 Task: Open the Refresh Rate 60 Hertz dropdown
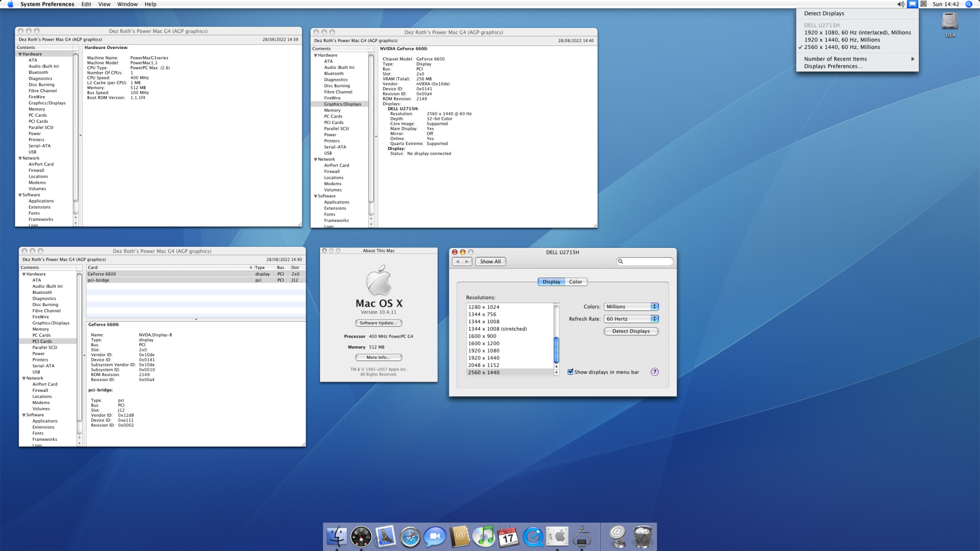631,319
